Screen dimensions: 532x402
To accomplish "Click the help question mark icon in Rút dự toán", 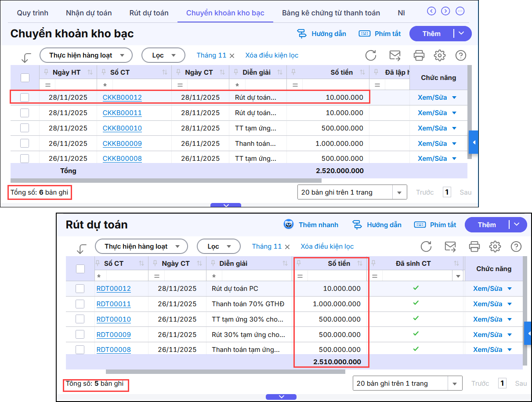I will tap(516, 246).
